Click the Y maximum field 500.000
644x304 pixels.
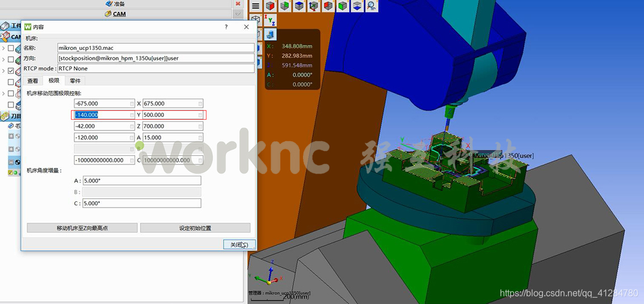coord(173,115)
